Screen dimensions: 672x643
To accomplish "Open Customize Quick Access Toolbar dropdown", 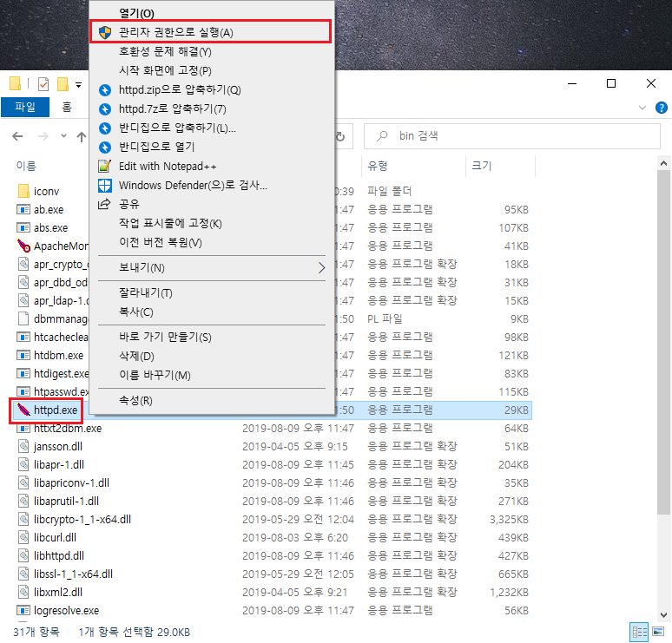I will 78,84.
